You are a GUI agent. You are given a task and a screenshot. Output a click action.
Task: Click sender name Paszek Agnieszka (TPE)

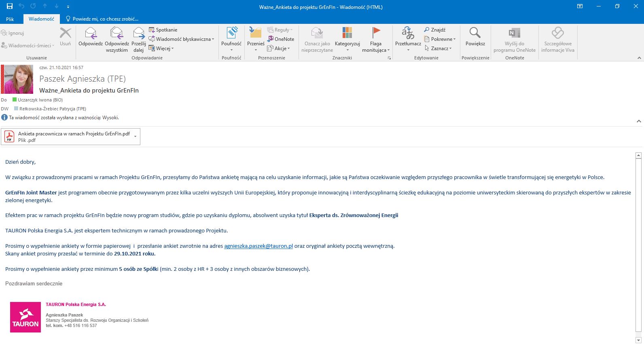point(83,79)
